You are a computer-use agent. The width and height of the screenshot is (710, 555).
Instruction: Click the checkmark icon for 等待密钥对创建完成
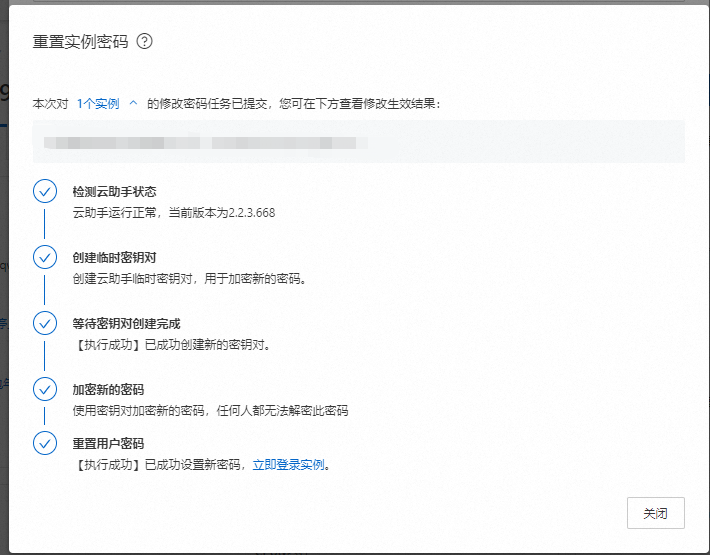(45, 323)
